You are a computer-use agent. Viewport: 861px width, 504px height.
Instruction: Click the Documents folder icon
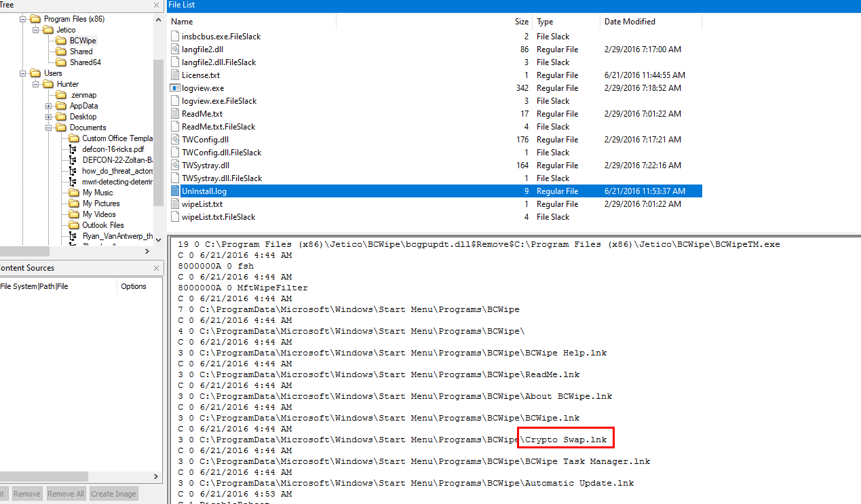61,128
